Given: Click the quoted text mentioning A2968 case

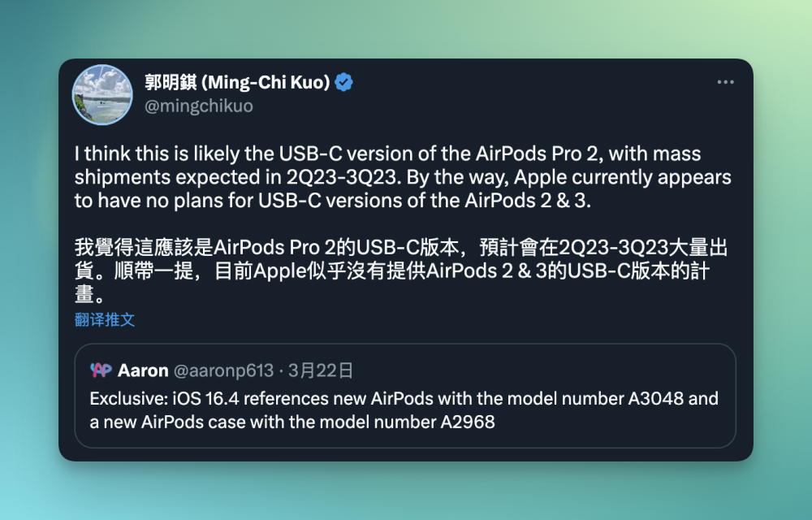Looking at the screenshot, I should pyautogui.click(x=292, y=422).
